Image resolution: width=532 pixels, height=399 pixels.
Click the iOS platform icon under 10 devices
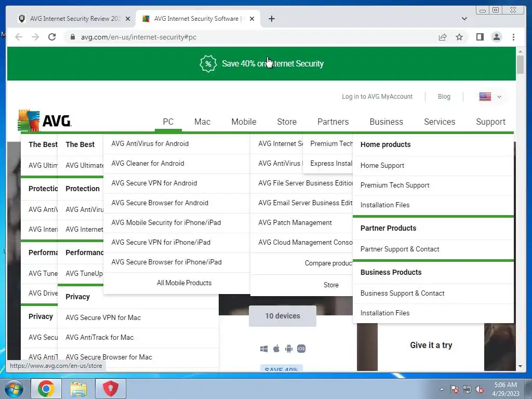(301, 349)
